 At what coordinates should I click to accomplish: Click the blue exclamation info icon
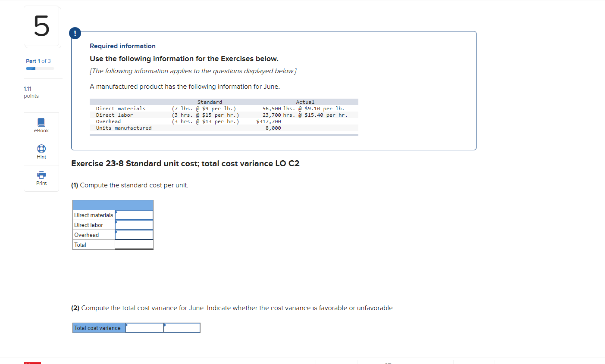(75, 33)
